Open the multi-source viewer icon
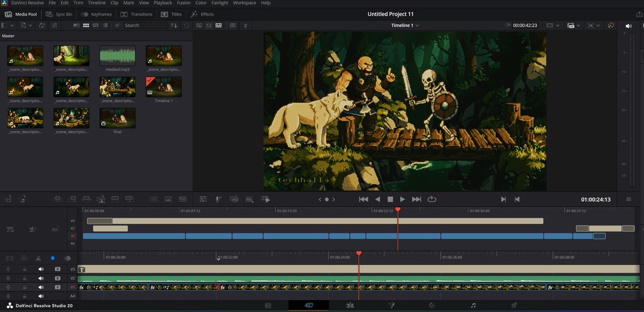This screenshot has width=644, height=312. click(232, 25)
